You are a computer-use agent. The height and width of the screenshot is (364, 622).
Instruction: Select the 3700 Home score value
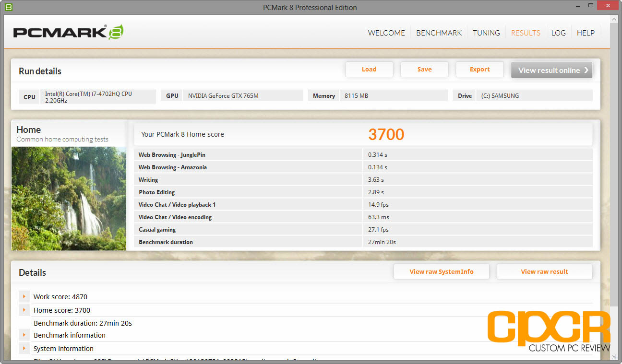pos(386,135)
